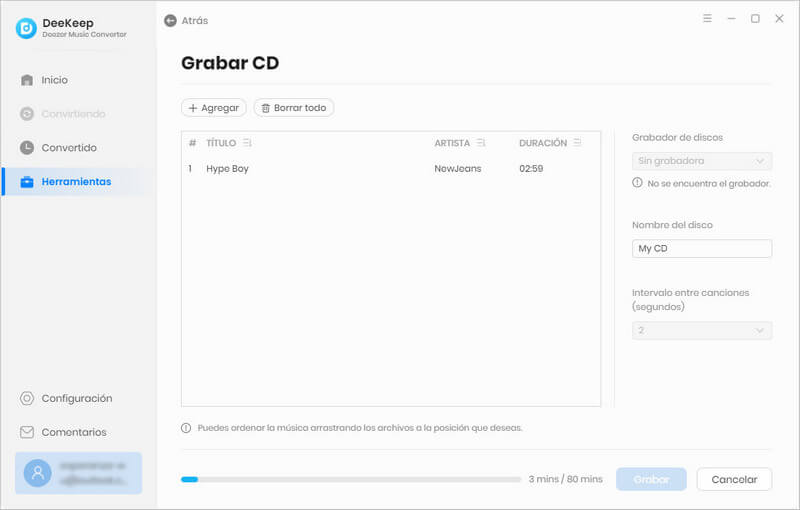The height and width of the screenshot is (510, 800).
Task: Minimize the DeeKeep window
Action: tap(731, 18)
